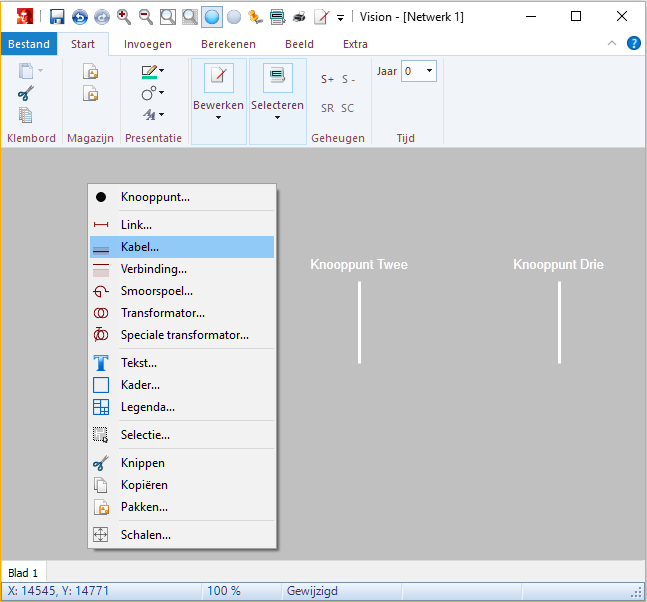Click the Selecteren icon in ribbon
Viewport: 647px width, 602px height.
click(x=277, y=77)
